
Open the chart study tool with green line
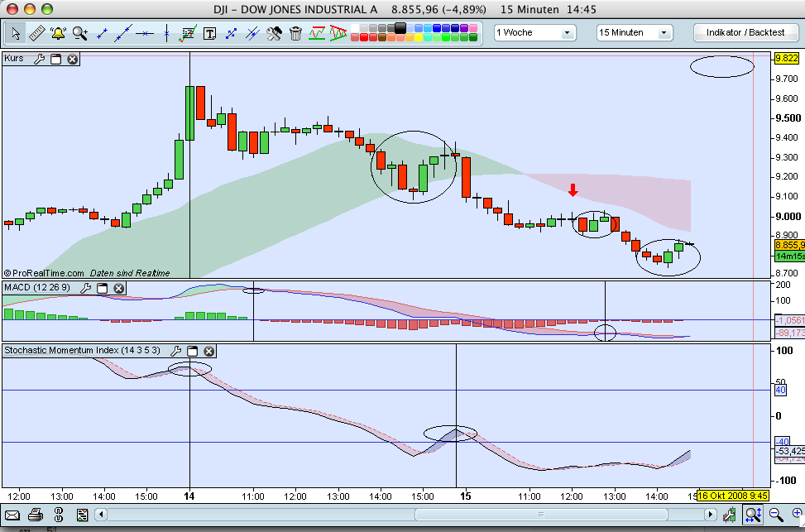pos(187,34)
